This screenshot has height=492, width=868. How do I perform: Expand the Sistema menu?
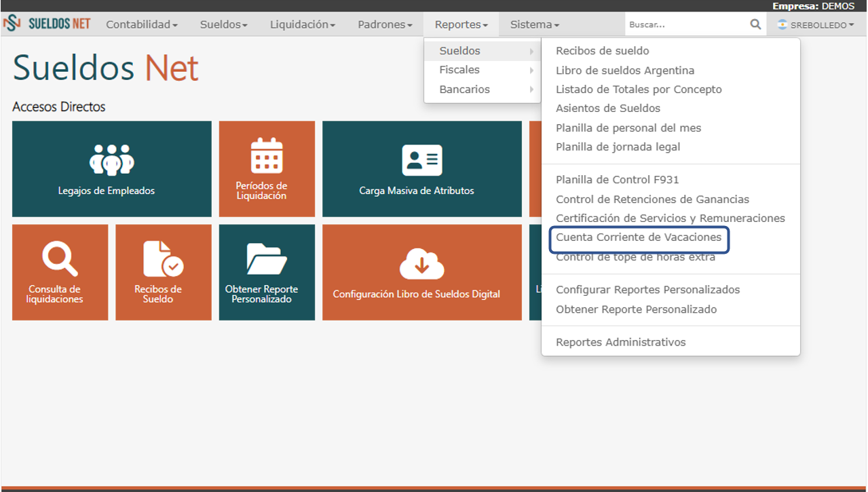535,24
